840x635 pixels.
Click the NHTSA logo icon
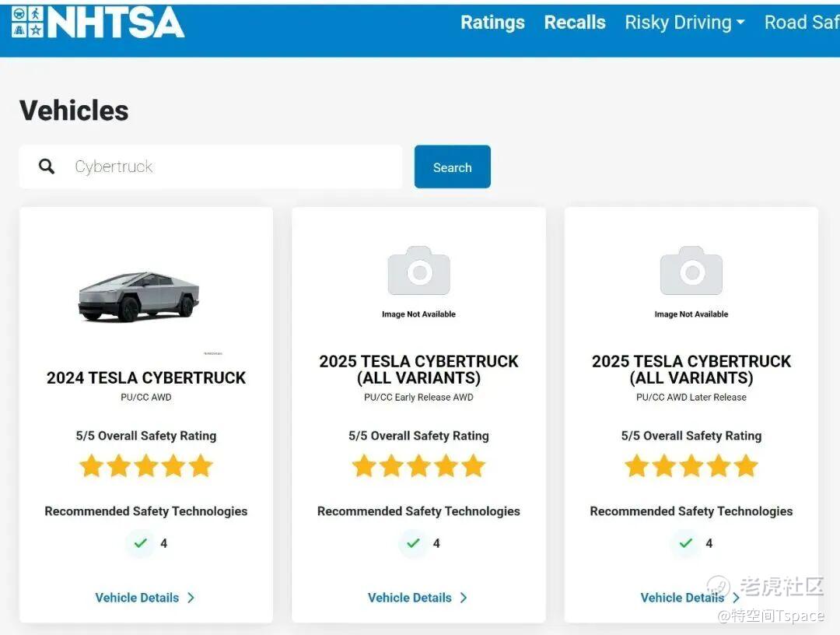tap(28, 22)
